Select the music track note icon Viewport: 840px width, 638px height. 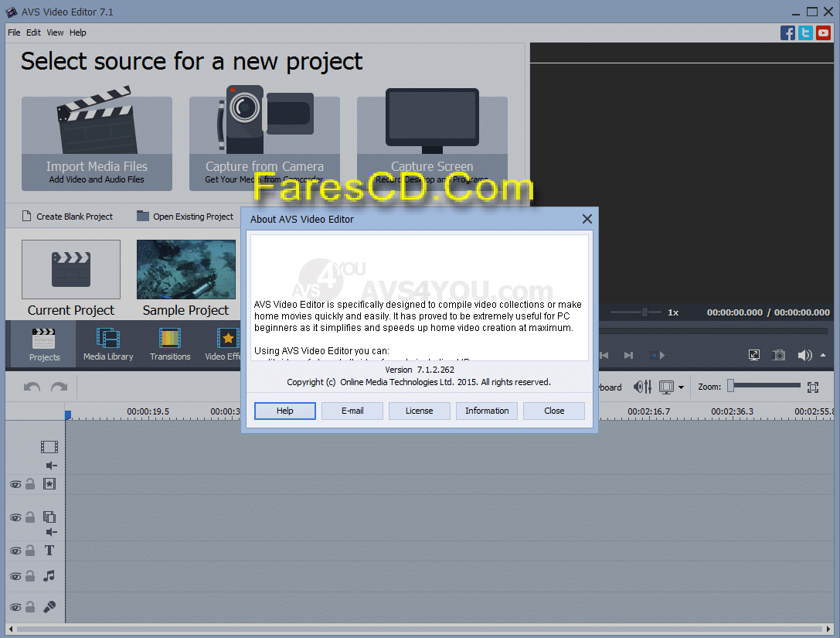[x=49, y=576]
